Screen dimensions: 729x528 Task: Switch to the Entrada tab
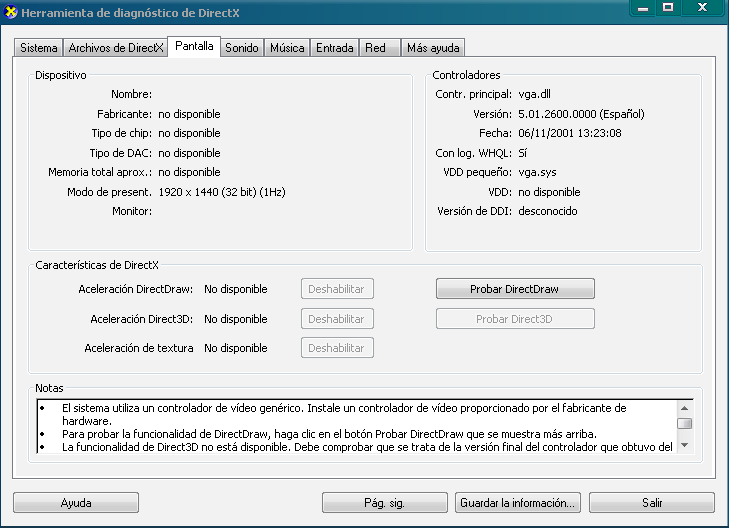tap(335, 48)
